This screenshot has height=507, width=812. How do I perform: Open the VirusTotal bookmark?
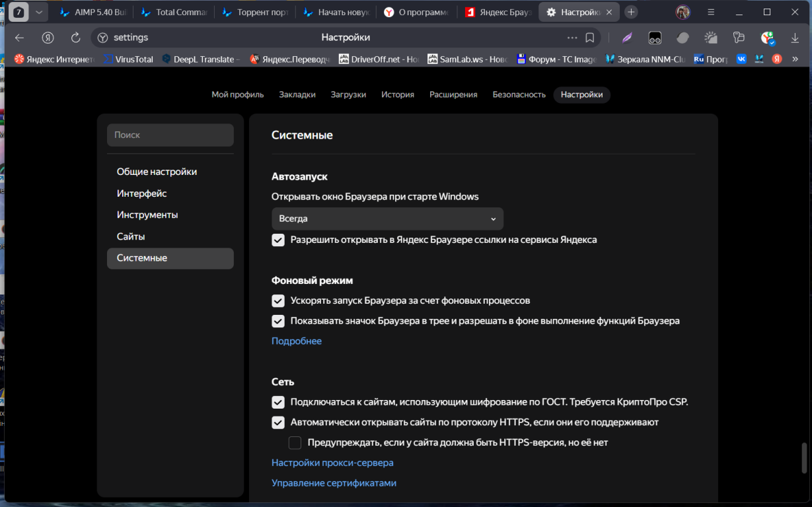pyautogui.click(x=128, y=59)
